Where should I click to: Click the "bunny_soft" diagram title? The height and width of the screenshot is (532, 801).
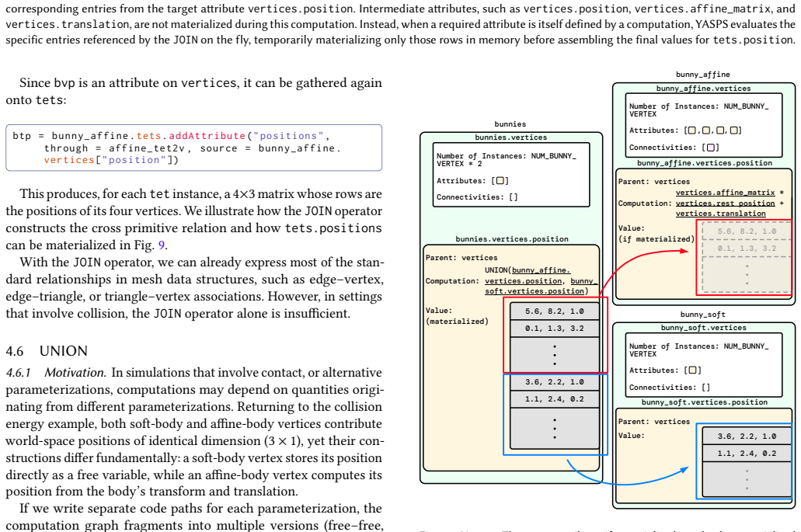(x=702, y=315)
